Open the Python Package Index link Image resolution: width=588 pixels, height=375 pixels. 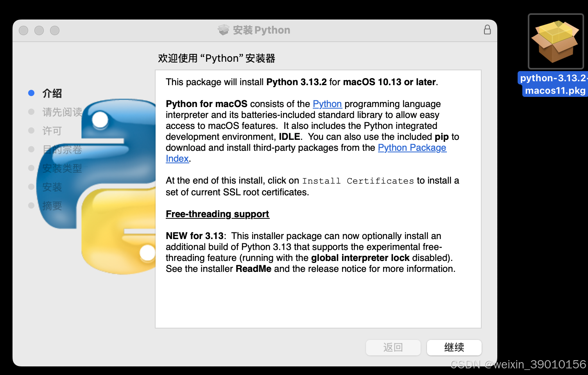click(412, 148)
